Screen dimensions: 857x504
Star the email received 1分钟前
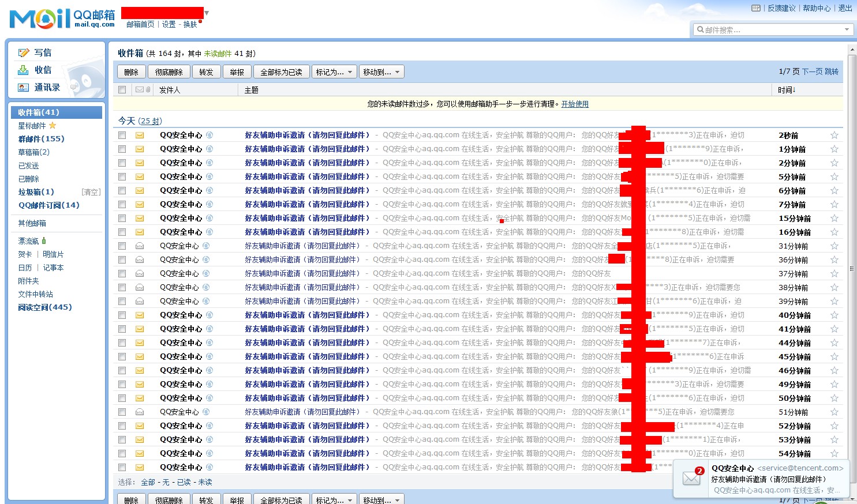click(x=834, y=149)
